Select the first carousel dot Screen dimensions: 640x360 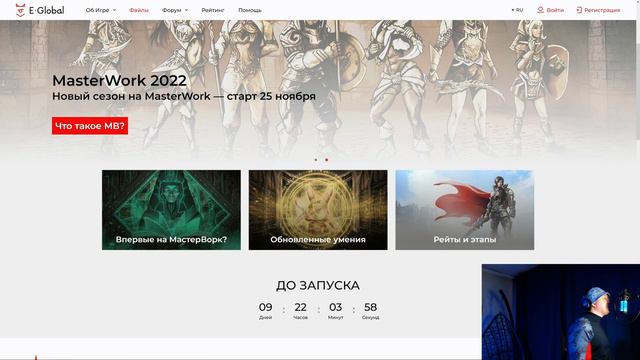point(316,160)
